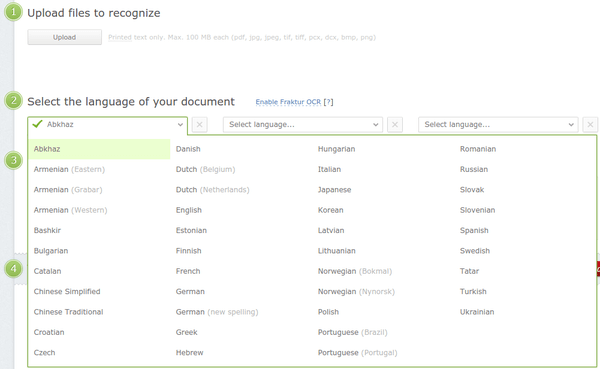600x369 pixels.
Task: Select Italian language
Action: pos(329,169)
